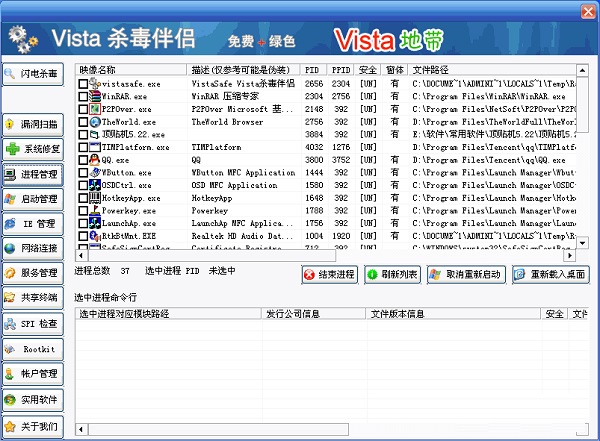Image resolution: width=600 pixels, height=441 pixels.
Task: Check the RtkBtMnt.EXE process checkbox
Action: 83,236
